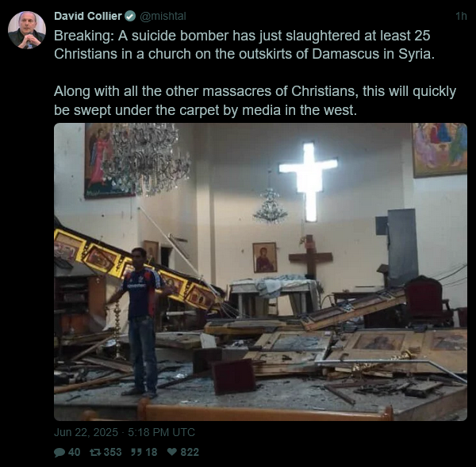476x467 pixels.
Task: Open the damaged church photo attachment
Action: pyautogui.click(x=260, y=272)
